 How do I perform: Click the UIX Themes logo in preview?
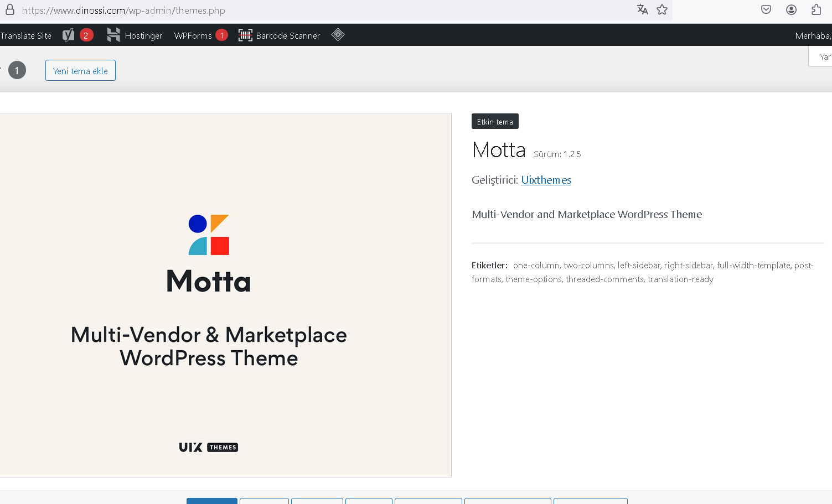(x=208, y=447)
